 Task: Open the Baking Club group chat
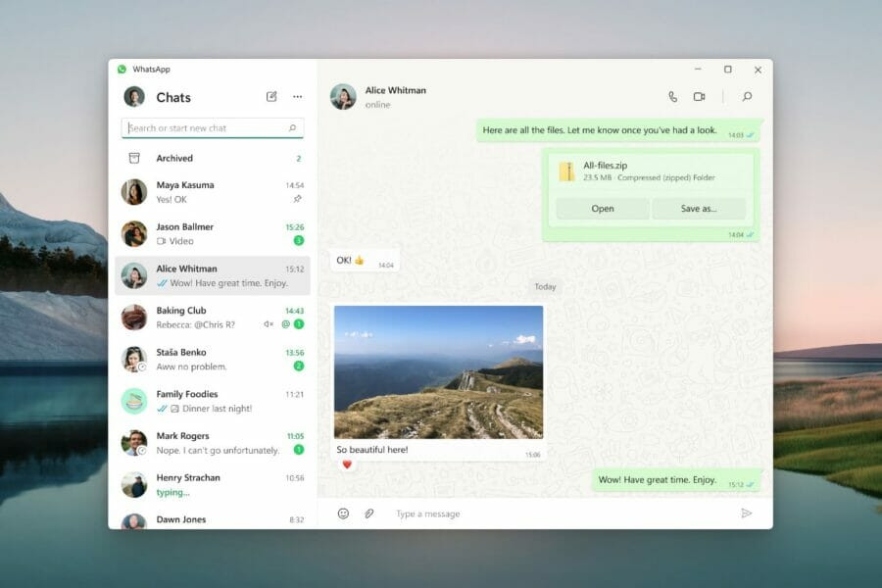(213, 318)
